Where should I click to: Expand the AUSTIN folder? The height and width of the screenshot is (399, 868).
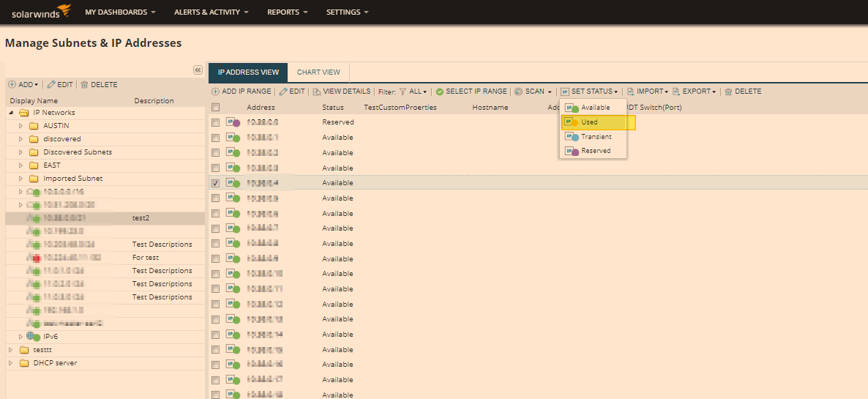pyautogui.click(x=21, y=126)
